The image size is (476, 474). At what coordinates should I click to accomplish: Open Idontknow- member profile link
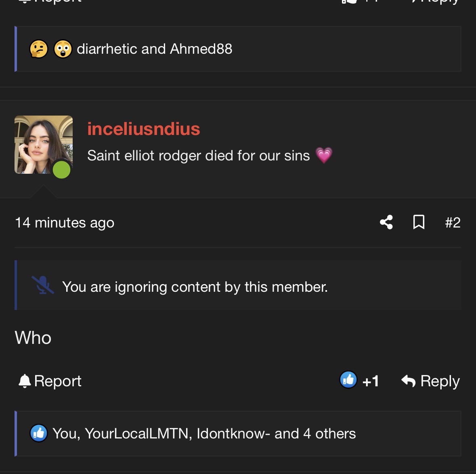[x=233, y=434]
